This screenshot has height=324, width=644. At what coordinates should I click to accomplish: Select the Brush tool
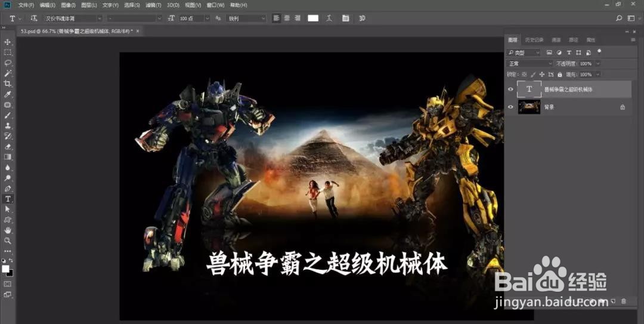[7, 115]
